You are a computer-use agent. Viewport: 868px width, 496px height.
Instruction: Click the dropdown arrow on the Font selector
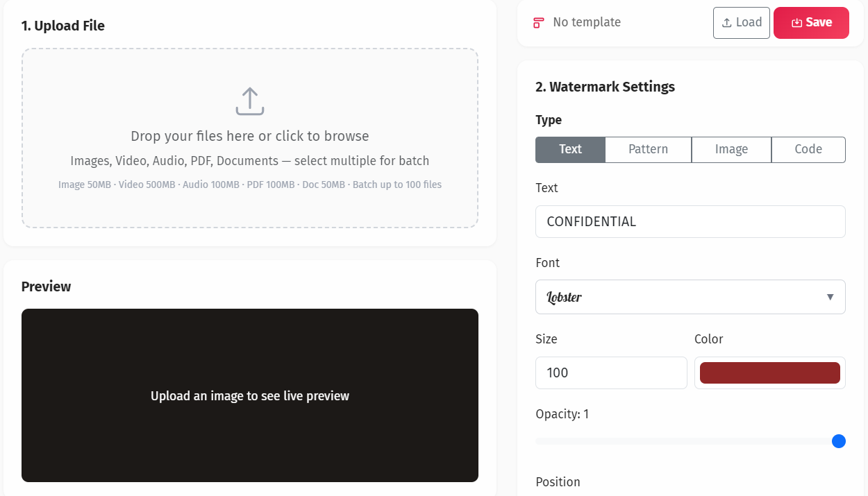tap(830, 297)
